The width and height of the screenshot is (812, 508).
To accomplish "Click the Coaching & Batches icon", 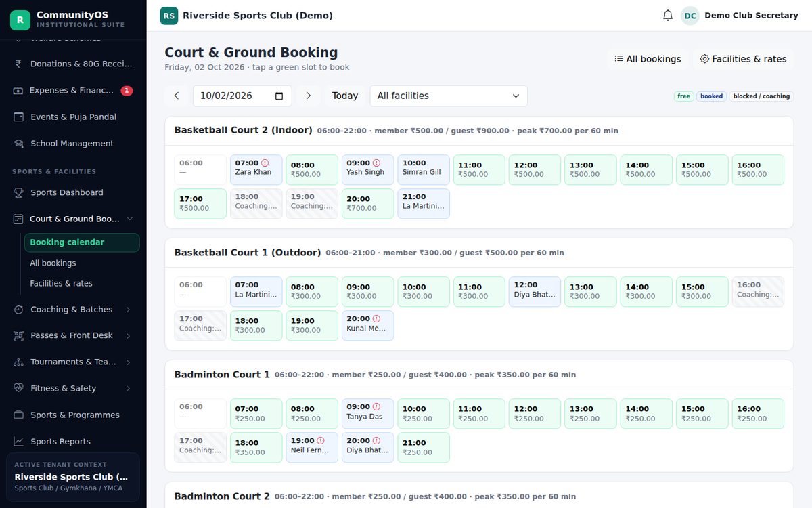I will click(x=18, y=309).
